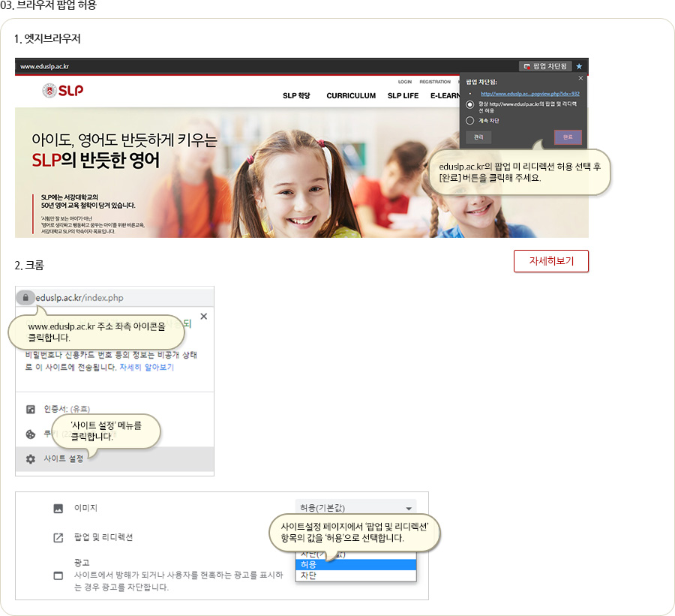The image size is (675, 616).
Task: Click the red 자세히보기 button
Action: point(550,261)
